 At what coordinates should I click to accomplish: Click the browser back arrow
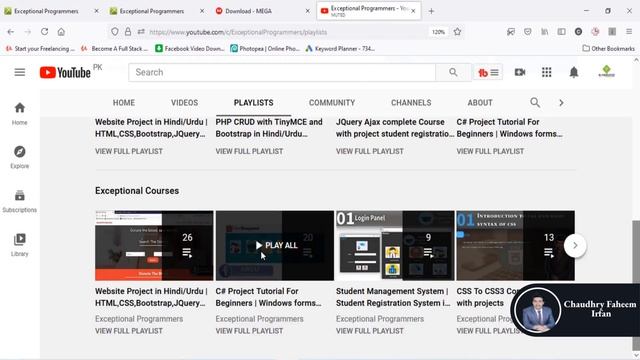(11, 32)
